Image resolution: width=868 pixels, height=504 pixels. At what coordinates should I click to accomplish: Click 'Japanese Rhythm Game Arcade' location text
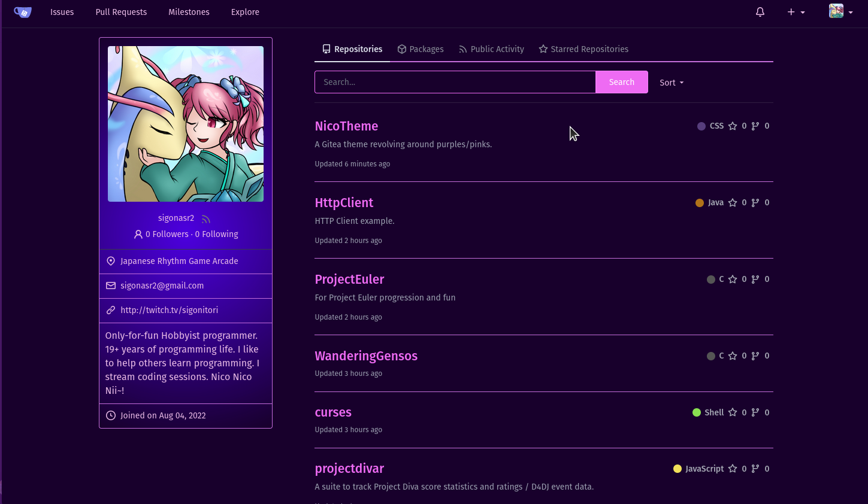tap(179, 261)
